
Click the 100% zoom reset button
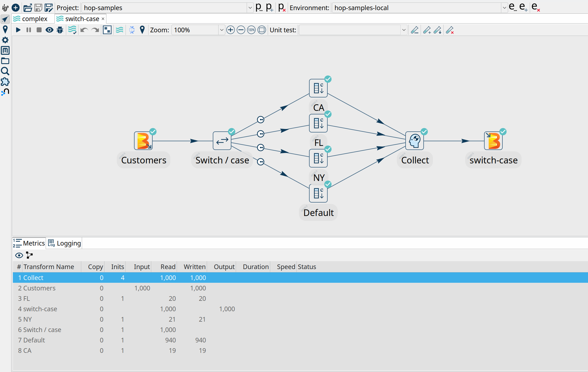coord(251,30)
